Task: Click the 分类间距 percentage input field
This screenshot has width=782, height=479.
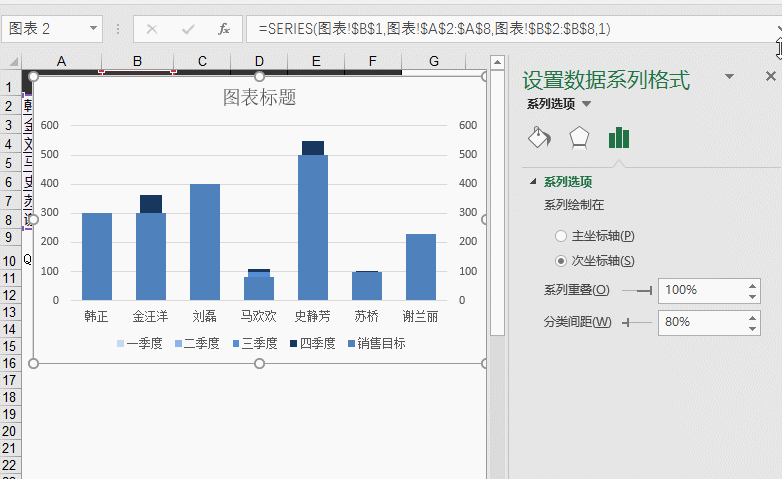Action: pyautogui.click(x=700, y=322)
